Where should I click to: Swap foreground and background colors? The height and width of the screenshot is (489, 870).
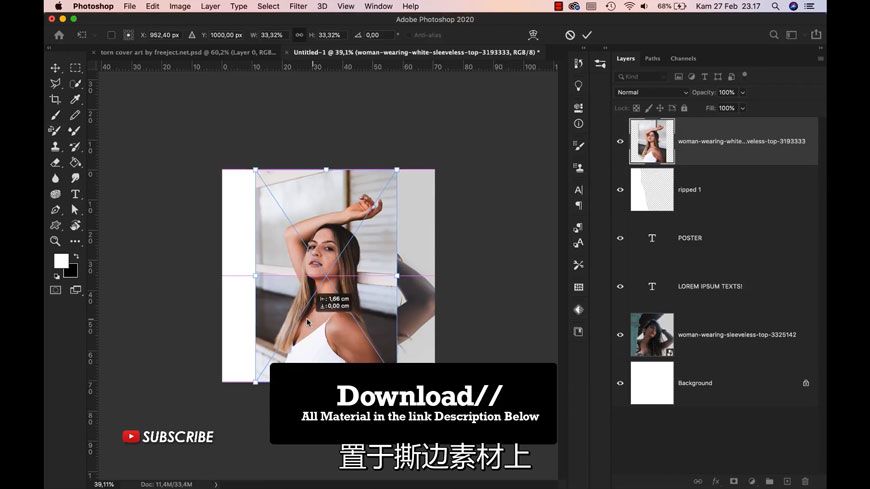point(76,256)
